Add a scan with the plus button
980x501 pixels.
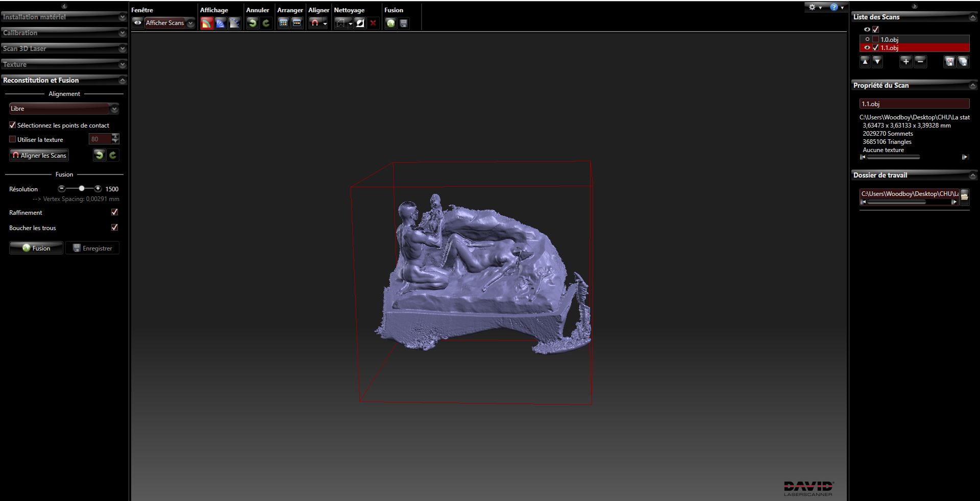click(x=905, y=62)
